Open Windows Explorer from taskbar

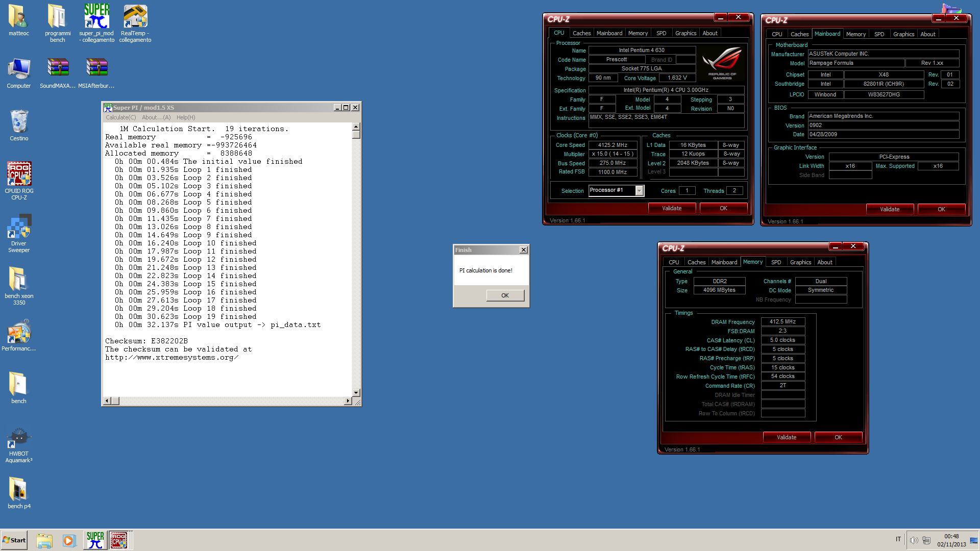[44, 540]
